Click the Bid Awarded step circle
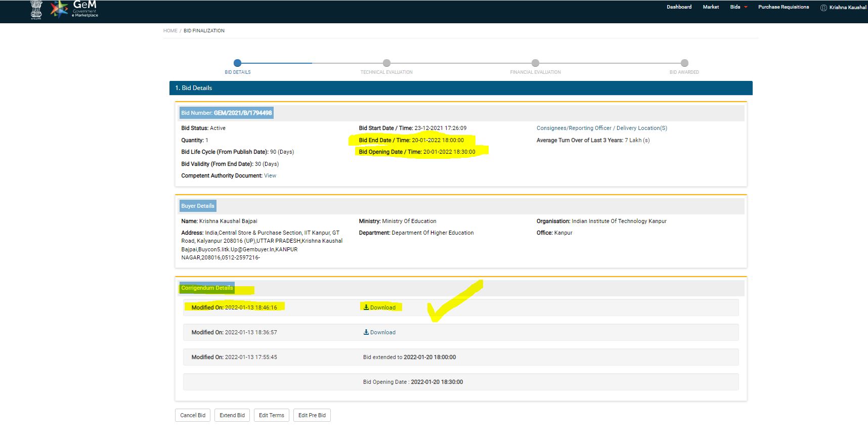Image resolution: width=868 pixels, height=444 pixels. pyautogui.click(x=684, y=63)
